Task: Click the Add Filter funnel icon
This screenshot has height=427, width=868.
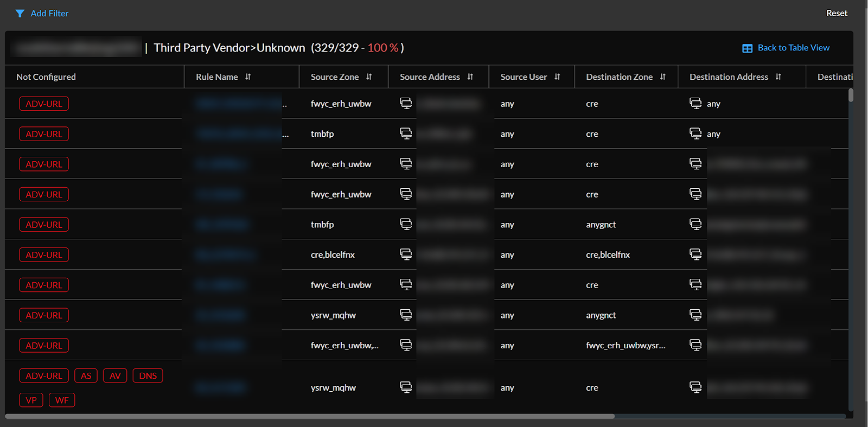Action: (20, 14)
